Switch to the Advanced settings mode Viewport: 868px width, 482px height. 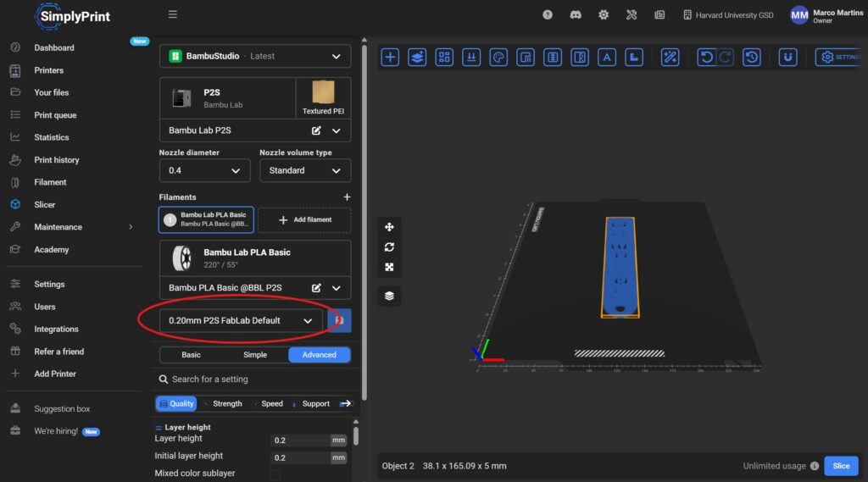point(320,355)
